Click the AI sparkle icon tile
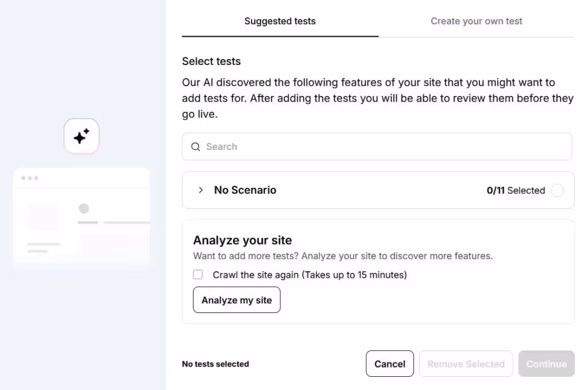The image size is (588, 390). click(x=82, y=136)
